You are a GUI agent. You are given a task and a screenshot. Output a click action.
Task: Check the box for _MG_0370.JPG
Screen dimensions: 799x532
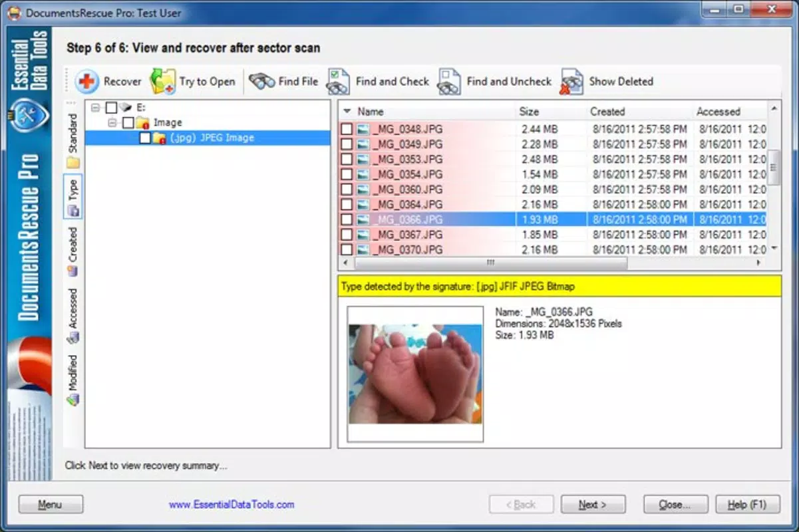[347, 250]
